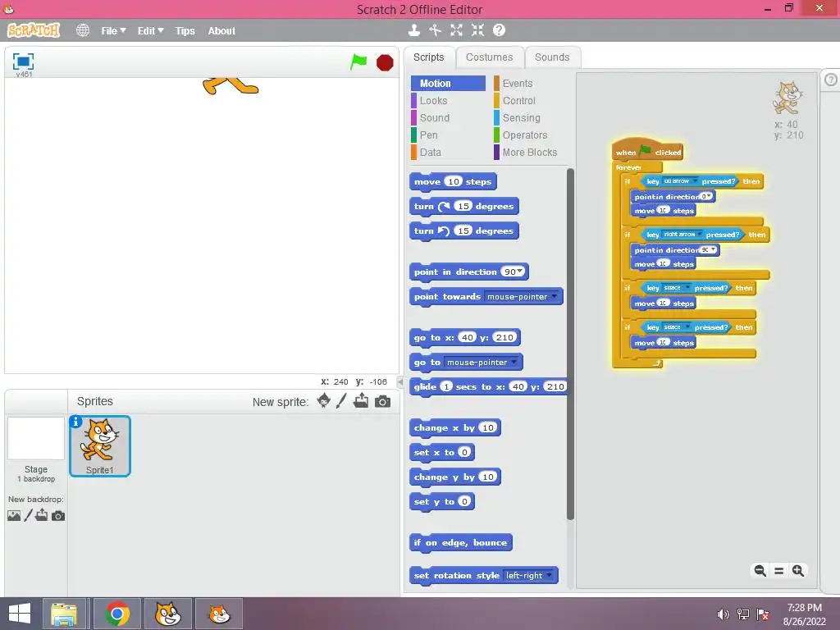Viewport: 840px width, 630px height.
Task: Select the More Blocks category
Action: (x=531, y=152)
